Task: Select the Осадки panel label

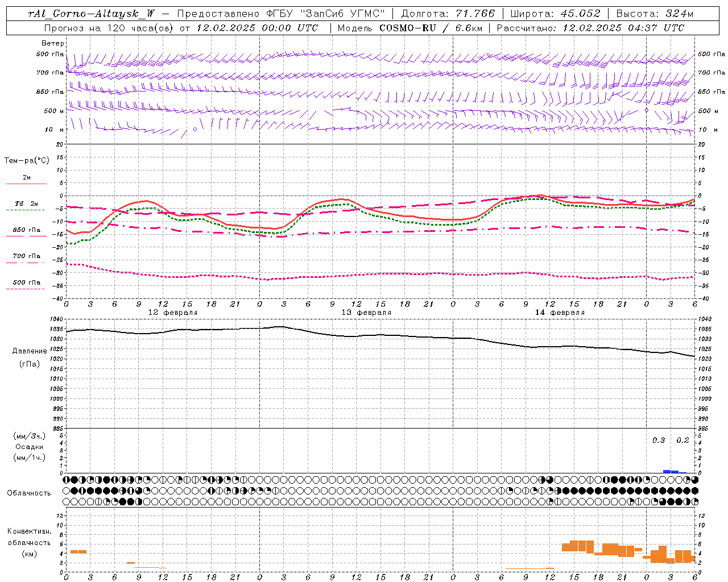Action: point(30,447)
